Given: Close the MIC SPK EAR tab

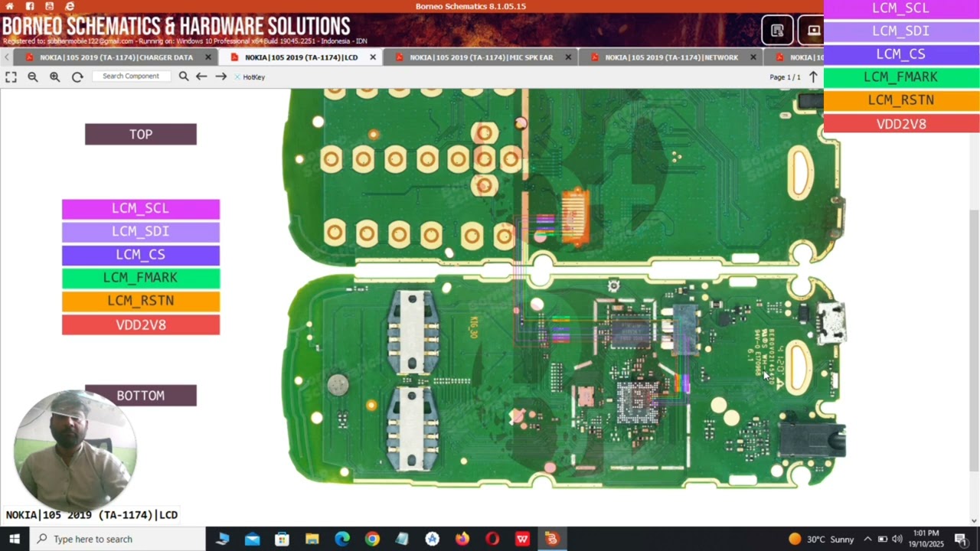Looking at the screenshot, I should (568, 57).
